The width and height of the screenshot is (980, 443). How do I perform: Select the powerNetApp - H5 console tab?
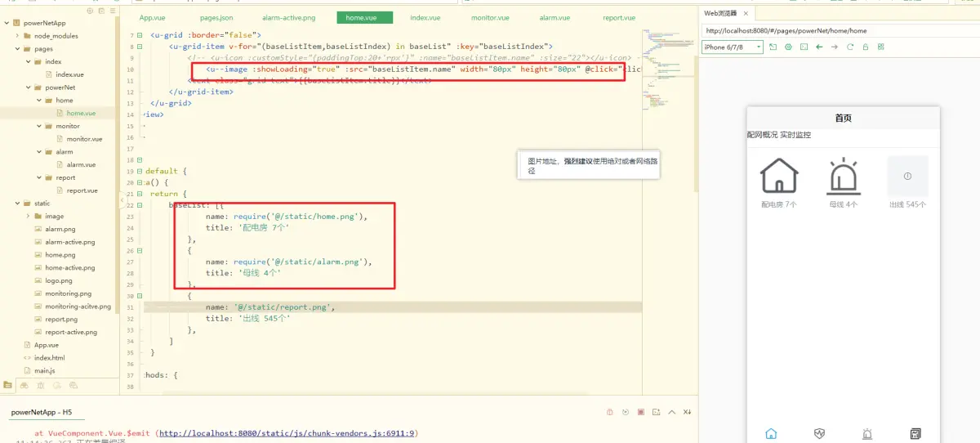(42, 412)
